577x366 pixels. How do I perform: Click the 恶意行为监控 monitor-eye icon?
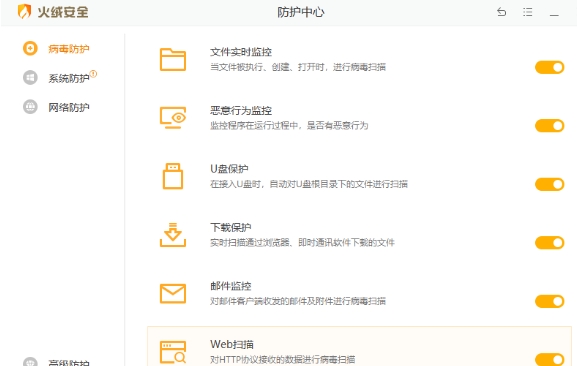tap(173, 118)
